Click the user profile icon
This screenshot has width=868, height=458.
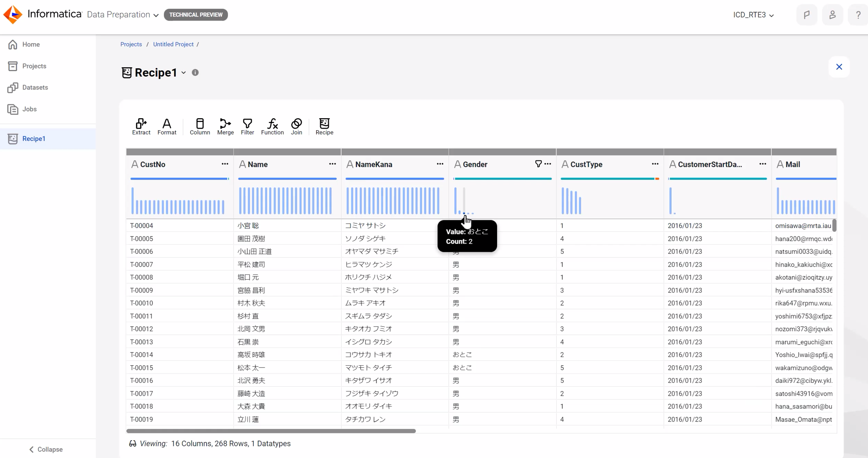(832, 15)
